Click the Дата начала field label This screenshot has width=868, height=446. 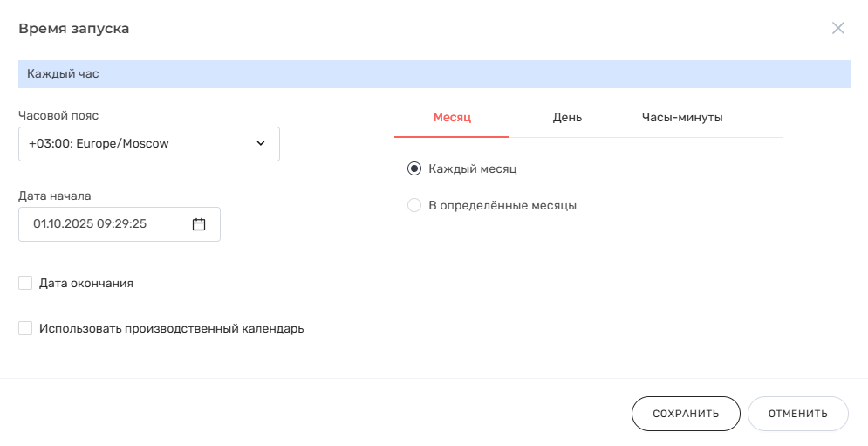(x=55, y=196)
